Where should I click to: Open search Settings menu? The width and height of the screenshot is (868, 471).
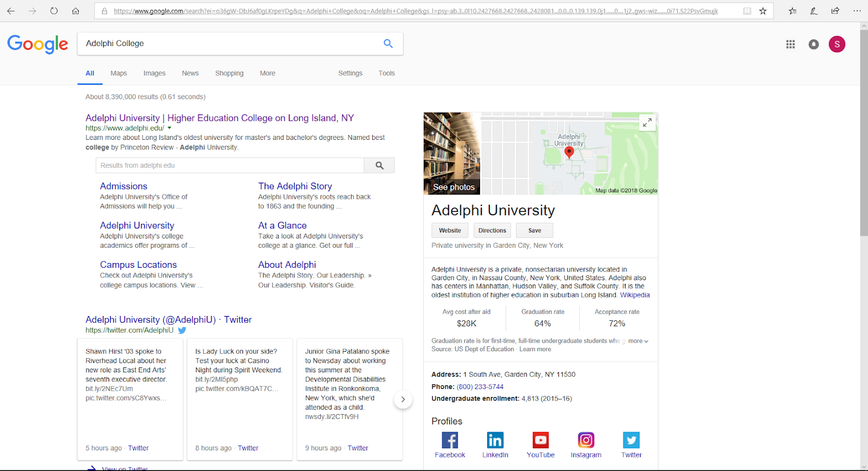[350, 73]
